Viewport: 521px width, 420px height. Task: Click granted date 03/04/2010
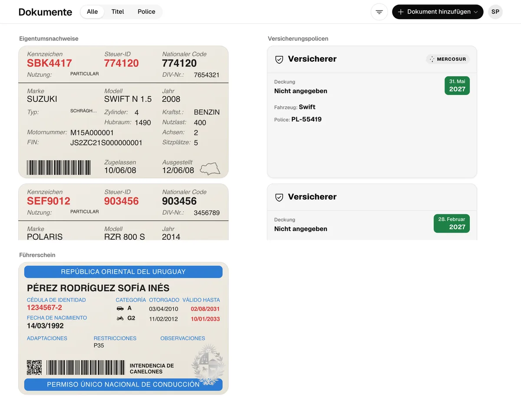point(164,309)
